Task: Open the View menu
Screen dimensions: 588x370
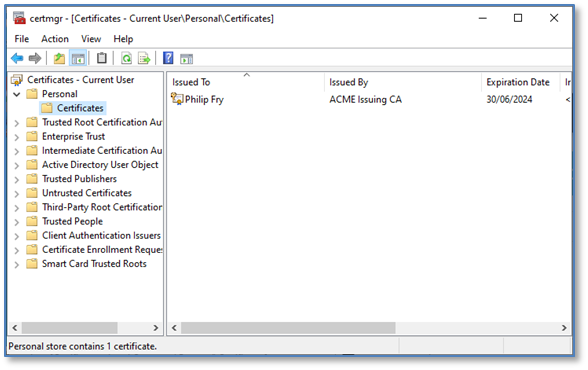Action: [x=91, y=39]
